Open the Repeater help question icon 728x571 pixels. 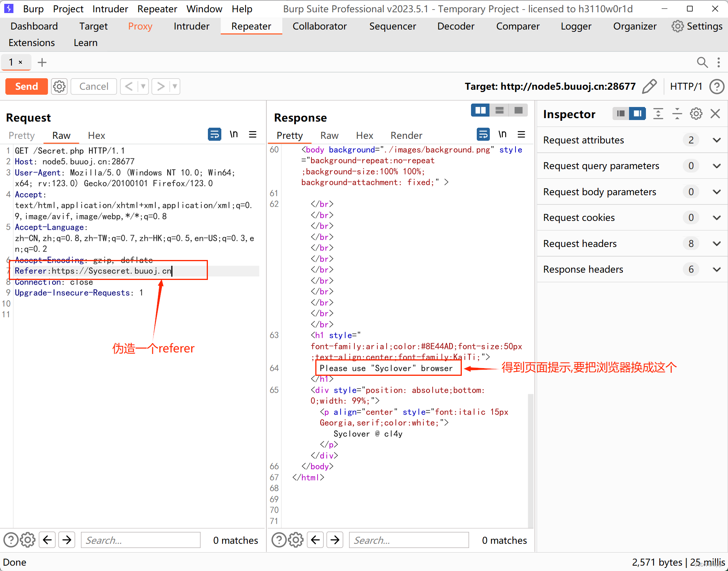(x=716, y=86)
